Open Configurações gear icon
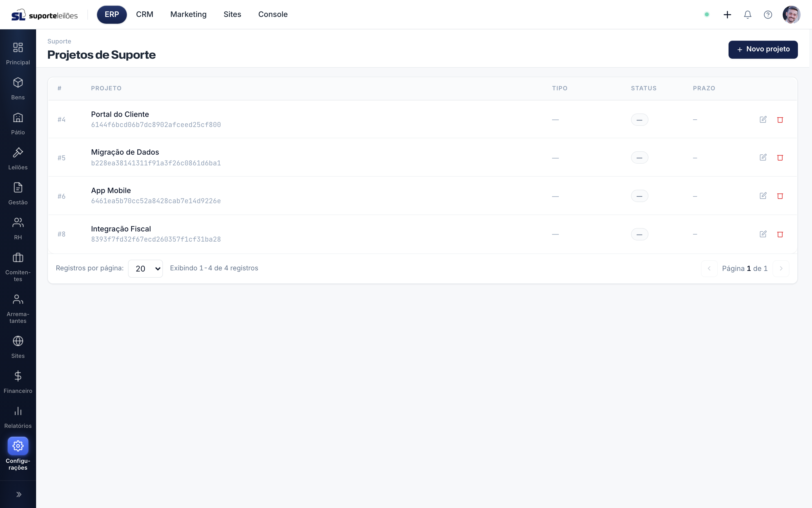Screen dimensions: 812x508 coord(18,446)
